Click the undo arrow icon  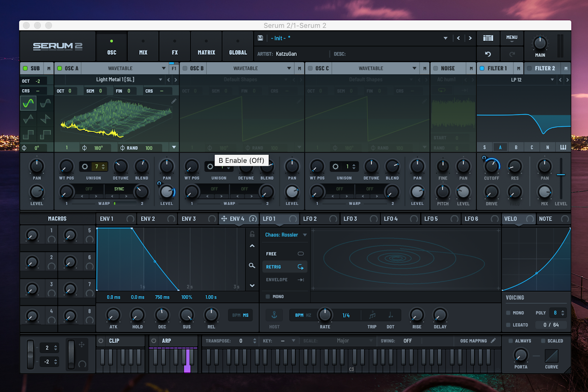(488, 54)
